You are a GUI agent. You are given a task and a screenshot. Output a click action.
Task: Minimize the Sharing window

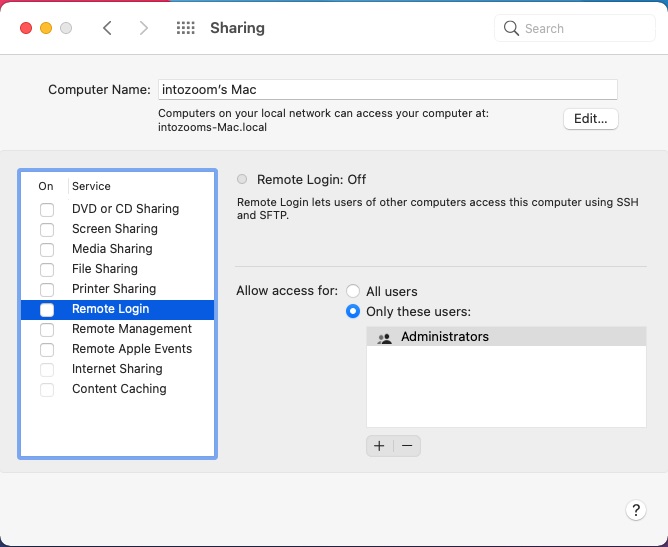[x=46, y=28]
